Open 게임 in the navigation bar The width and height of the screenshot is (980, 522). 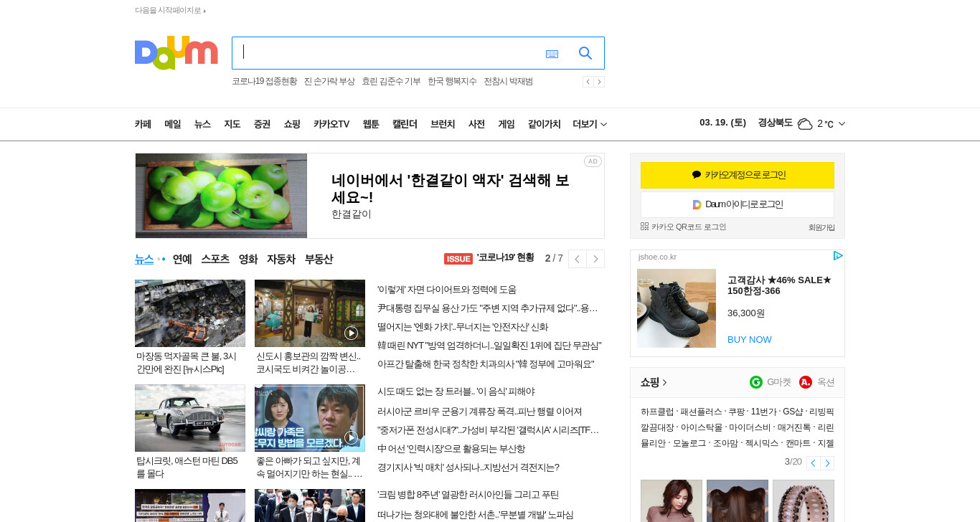click(x=507, y=124)
